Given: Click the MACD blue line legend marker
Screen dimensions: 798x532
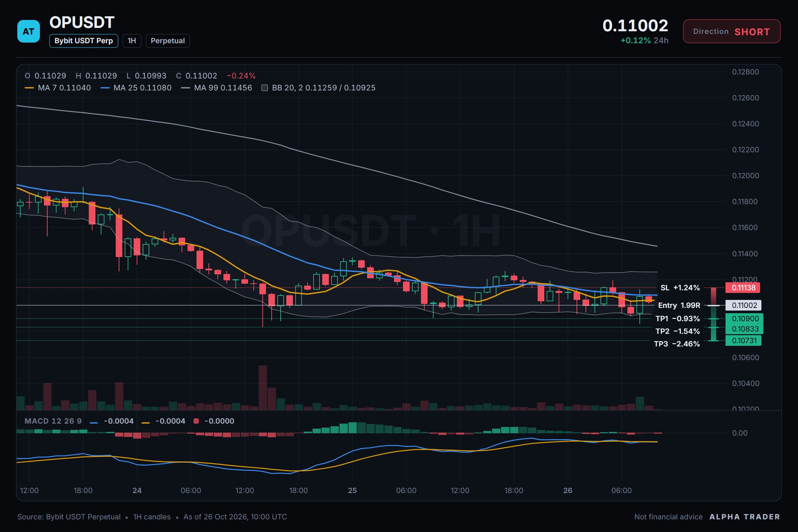Looking at the screenshot, I should click(94, 422).
